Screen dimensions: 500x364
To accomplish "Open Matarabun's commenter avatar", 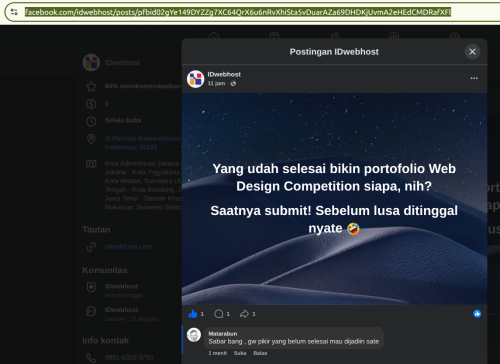I will coord(194,335).
